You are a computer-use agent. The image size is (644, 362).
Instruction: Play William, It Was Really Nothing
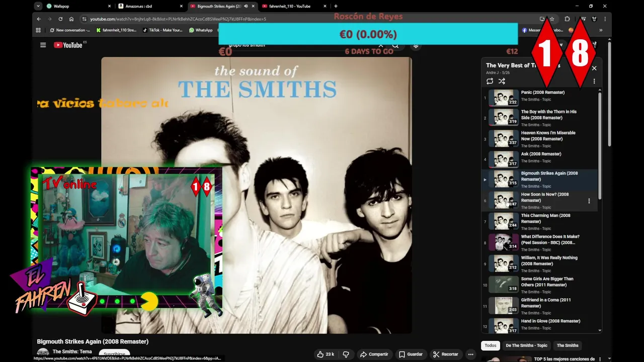click(539, 263)
